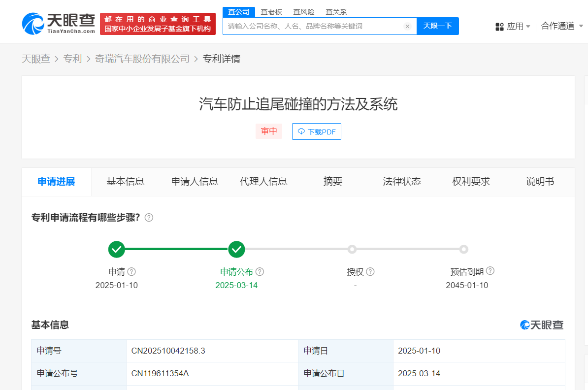588x390 pixels.
Task: Click help icon beside 申请 step
Action: click(x=131, y=272)
